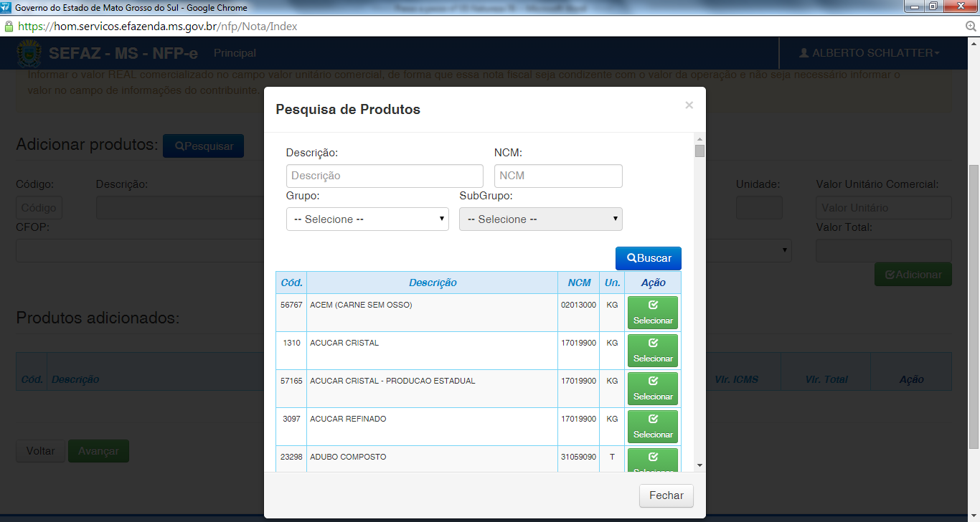Screen dimensions: 980x522
Task: Click the Descrição search input in dialog
Action: click(385, 176)
